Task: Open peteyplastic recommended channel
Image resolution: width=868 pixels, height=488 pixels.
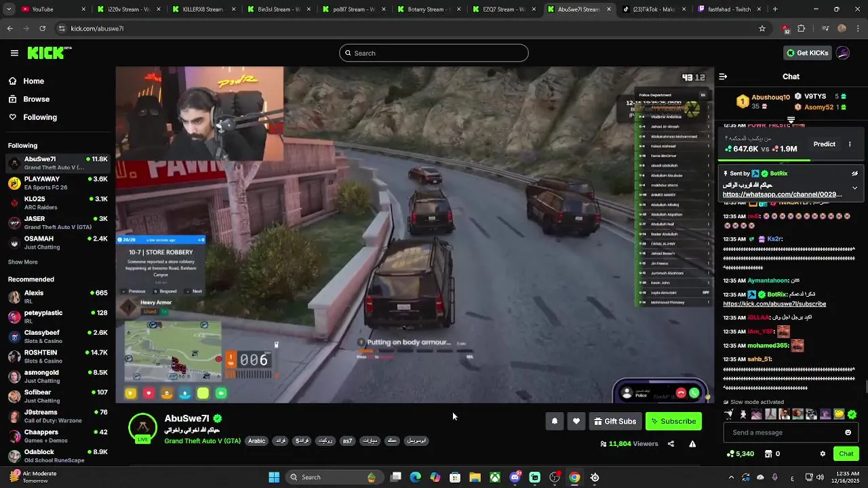Action: (x=57, y=317)
